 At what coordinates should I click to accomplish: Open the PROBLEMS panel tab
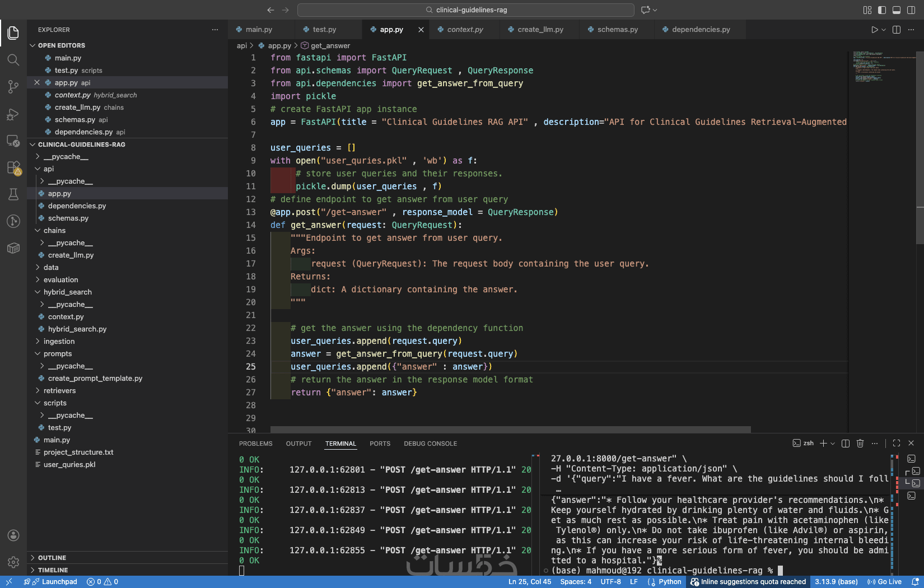click(x=255, y=444)
